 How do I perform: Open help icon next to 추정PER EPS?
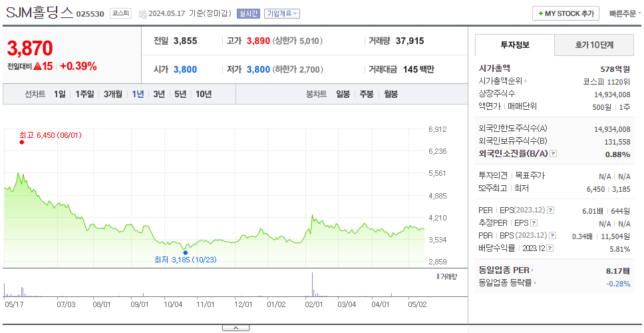click(x=534, y=223)
